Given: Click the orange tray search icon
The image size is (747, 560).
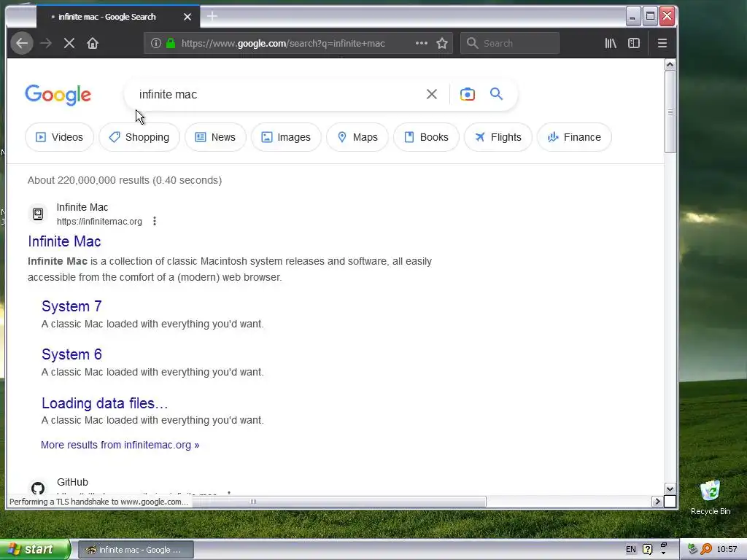Looking at the screenshot, I should tap(707, 549).
